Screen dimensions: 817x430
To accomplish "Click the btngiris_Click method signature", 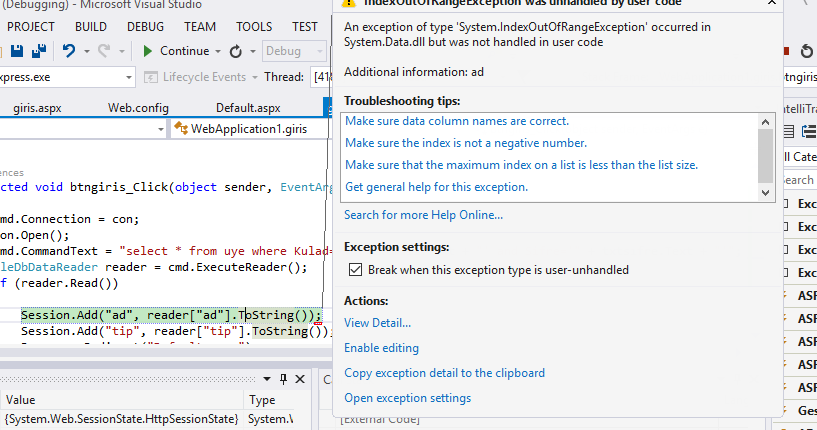I will [165, 187].
